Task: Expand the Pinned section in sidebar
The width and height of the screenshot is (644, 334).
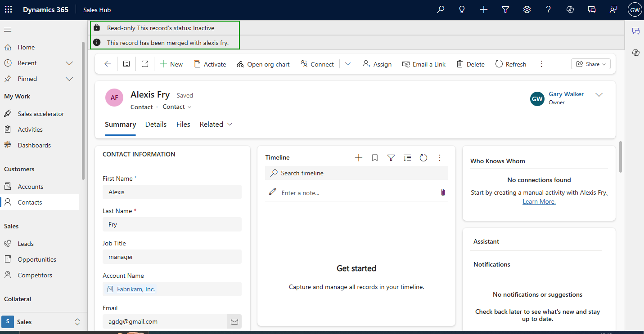Action: [x=69, y=79]
